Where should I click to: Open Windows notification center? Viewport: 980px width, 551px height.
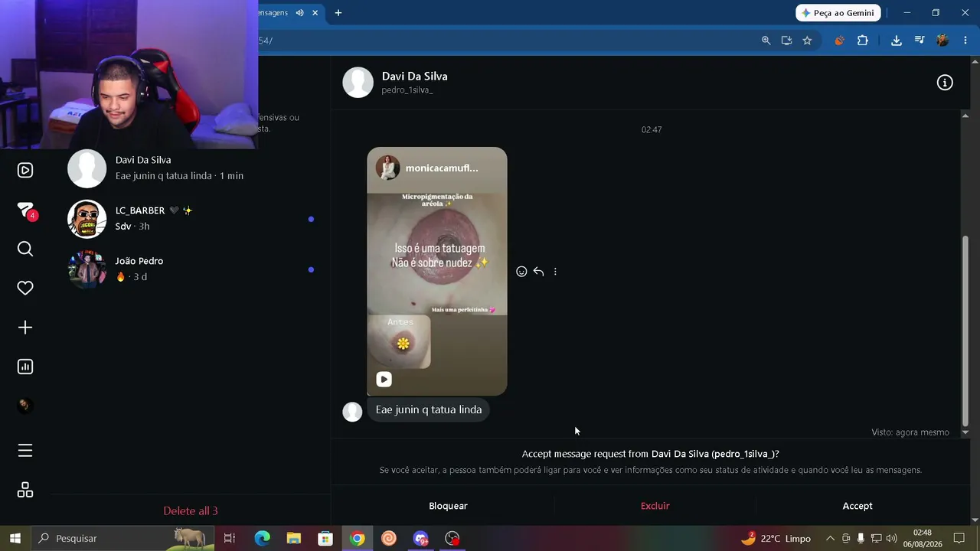point(959,538)
